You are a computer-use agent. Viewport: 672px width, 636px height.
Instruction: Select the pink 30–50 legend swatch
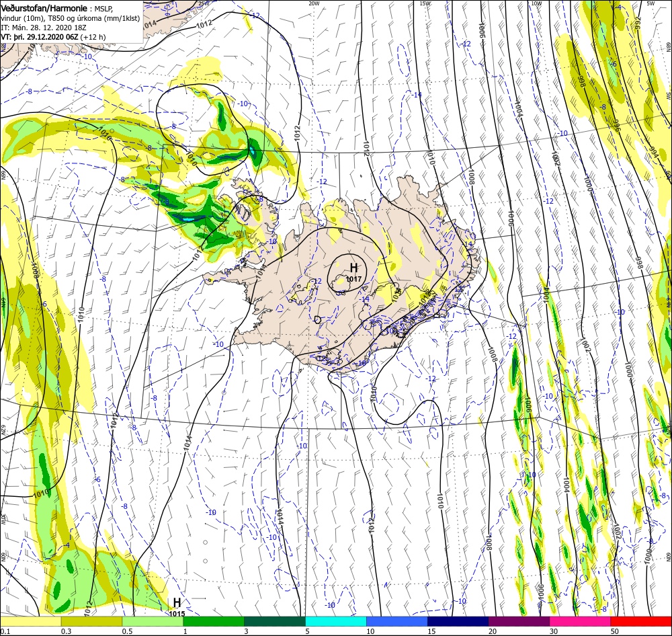click(581, 622)
